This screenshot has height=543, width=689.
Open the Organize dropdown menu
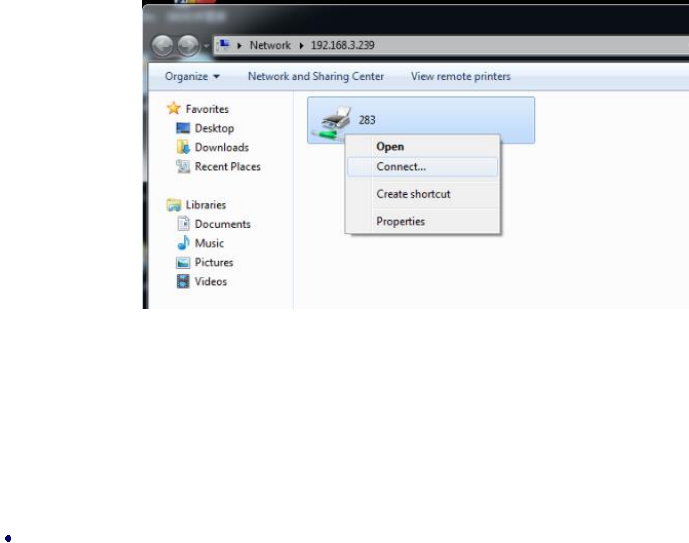click(192, 76)
